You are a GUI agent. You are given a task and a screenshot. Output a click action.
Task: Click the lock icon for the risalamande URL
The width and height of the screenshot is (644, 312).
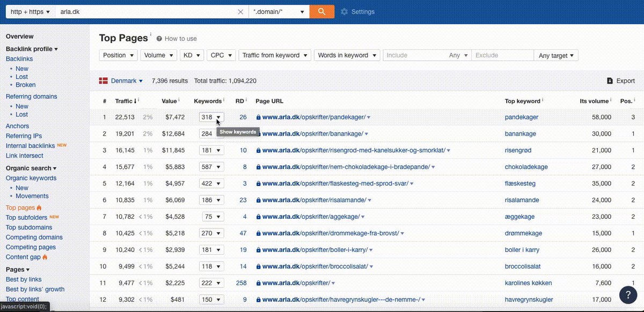(259, 200)
